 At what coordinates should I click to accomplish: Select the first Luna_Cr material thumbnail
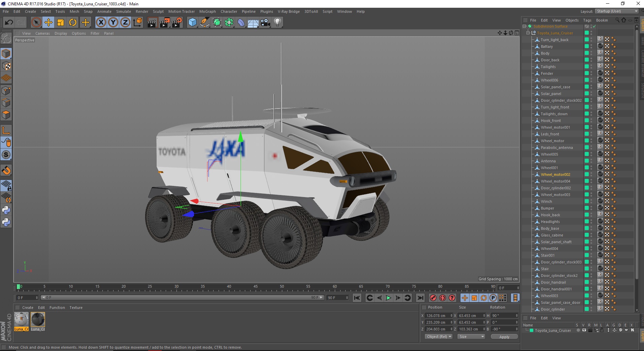pos(21,319)
